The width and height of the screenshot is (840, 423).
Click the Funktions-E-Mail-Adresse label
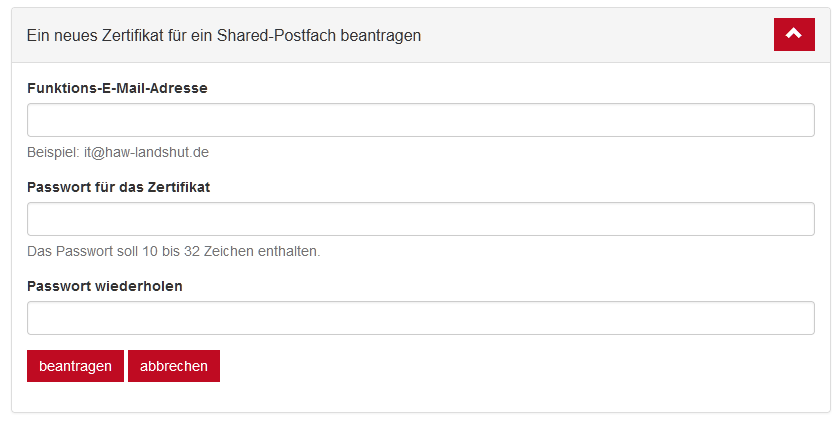click(x=117, y=88)
